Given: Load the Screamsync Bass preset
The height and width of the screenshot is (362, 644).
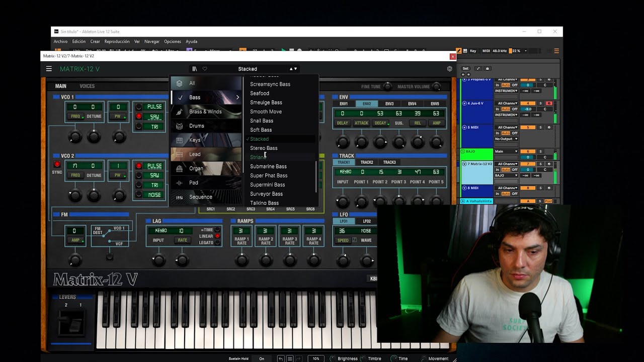Looking at the screenshot, I should point(270,84).
